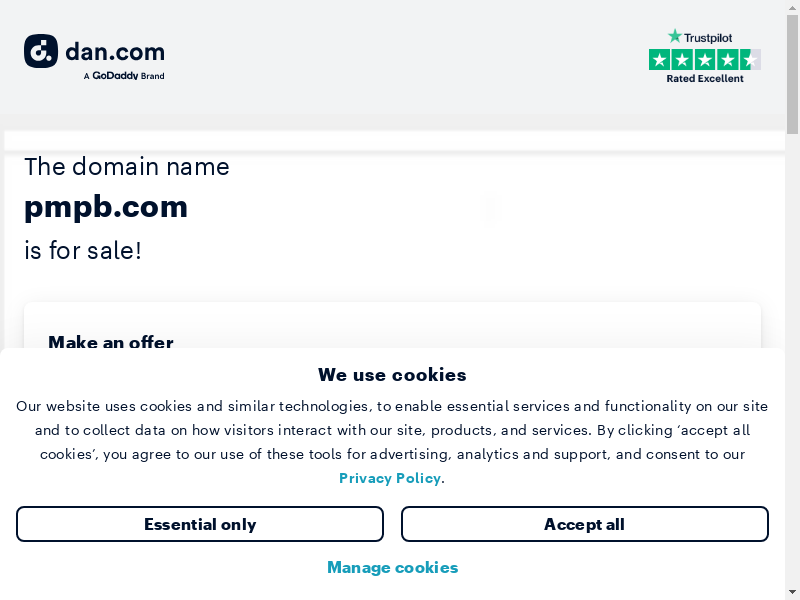Click the 'A GoDaddy Brand' tagline
800x600 pixels.
[x=124, y=76]
